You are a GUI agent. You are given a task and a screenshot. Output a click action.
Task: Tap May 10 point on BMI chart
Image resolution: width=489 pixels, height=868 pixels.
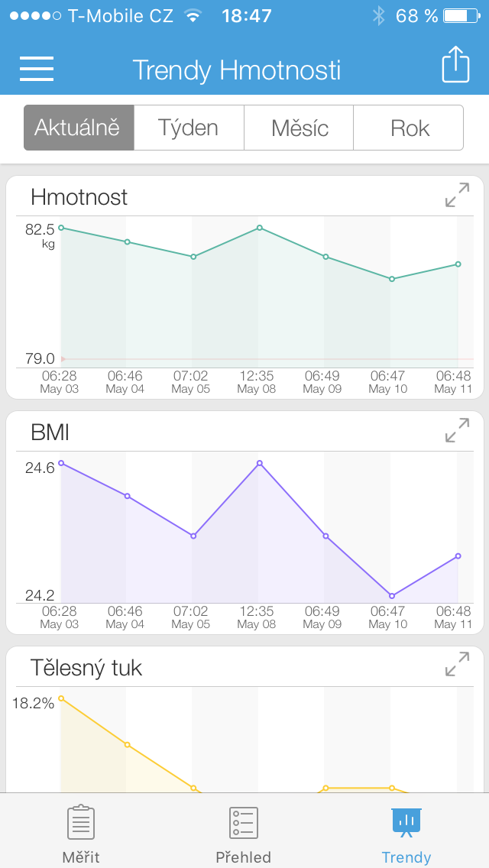[x=392, y=596]
